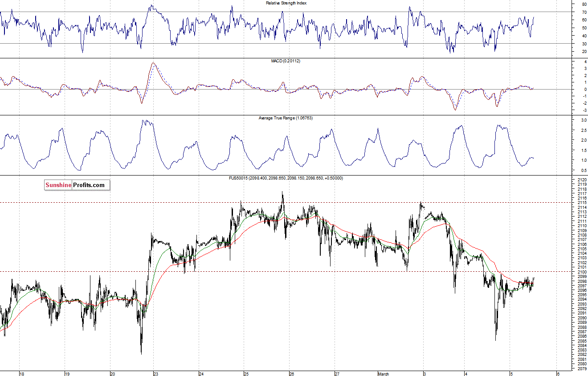This screenshot has width=588, height=376.
Task: Click the 2085 price axis value
Action: (x=581, y=341)
